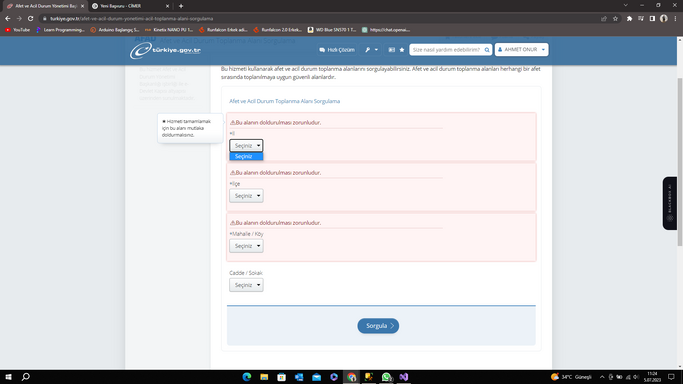Viewport: 683px width, 384px height.
Task: Open Microsoft Store from taskbar
Action: tap(282, 377)
